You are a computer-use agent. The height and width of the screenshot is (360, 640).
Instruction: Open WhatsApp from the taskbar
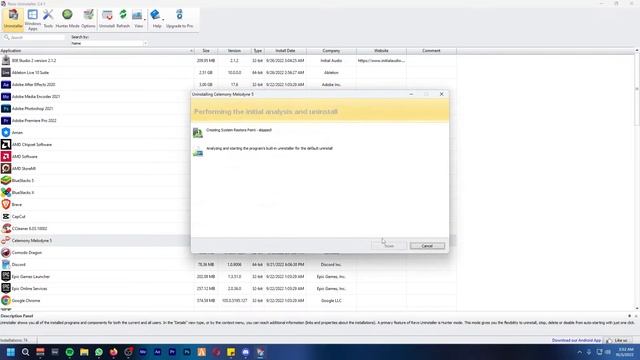[x=99, y=352]
